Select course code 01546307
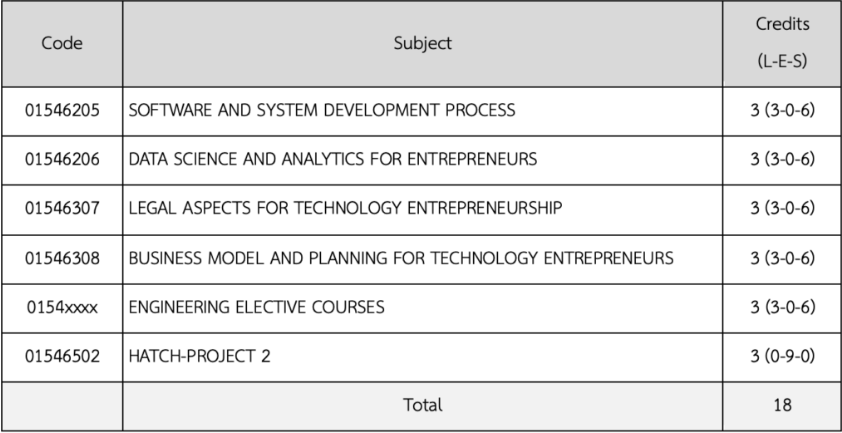842x433 pixels. (62, 209)
